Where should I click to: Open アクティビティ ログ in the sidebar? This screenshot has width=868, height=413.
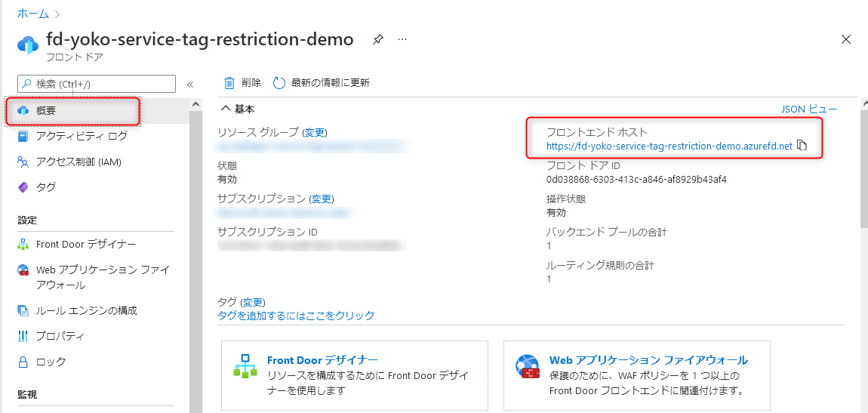click(82, 136)
